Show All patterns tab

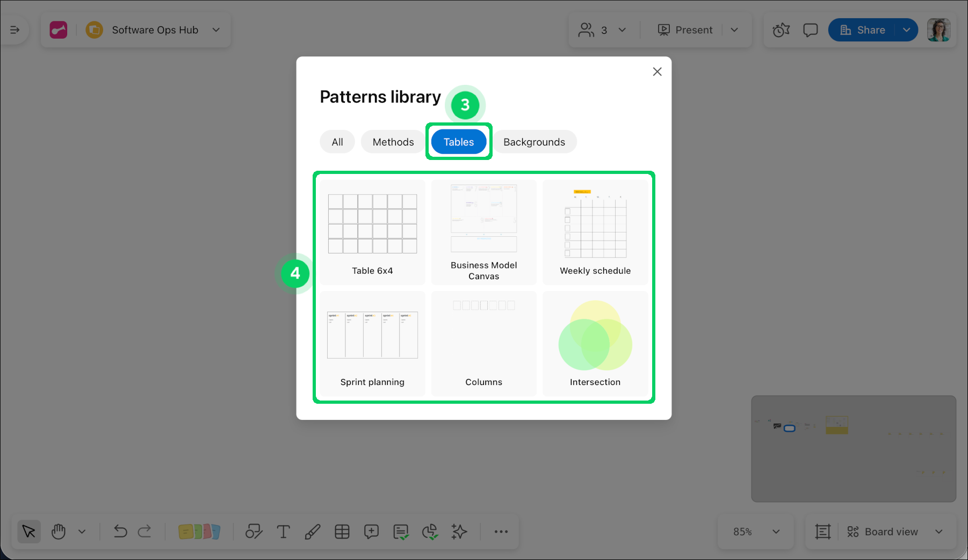pyautogui.click(x=337, y=142)
